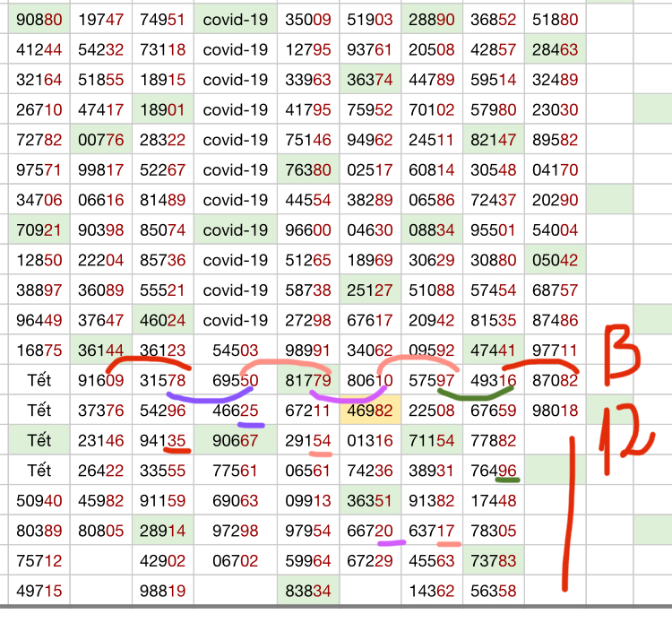Click the green covid-19 cell beside 85074
The width and height of the screenshot is (672, 623).
click(235, 229)
